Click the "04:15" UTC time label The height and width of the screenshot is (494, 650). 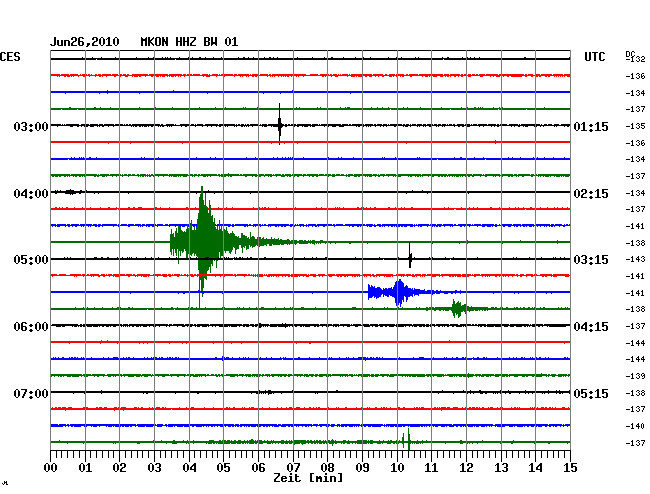[591, 327]
